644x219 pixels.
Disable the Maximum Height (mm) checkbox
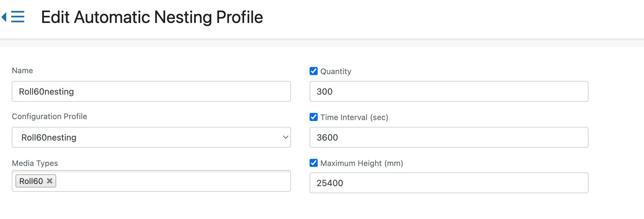(314, 163)
